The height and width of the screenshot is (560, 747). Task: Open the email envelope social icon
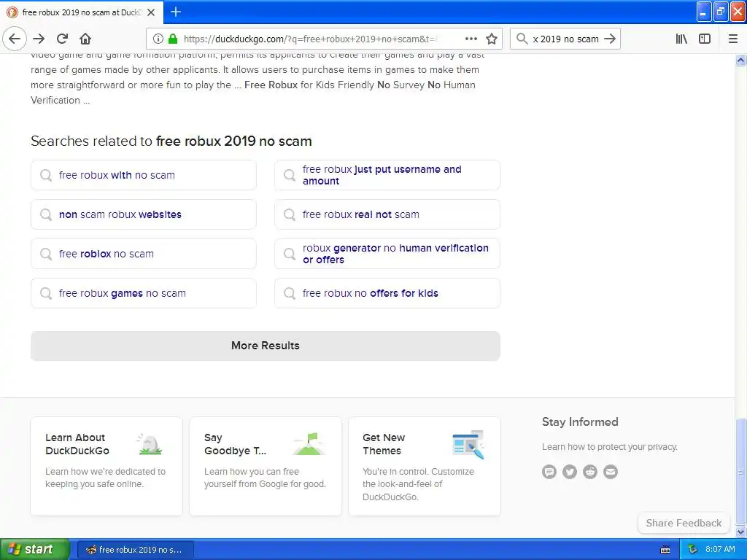click(x=611, y=472)
